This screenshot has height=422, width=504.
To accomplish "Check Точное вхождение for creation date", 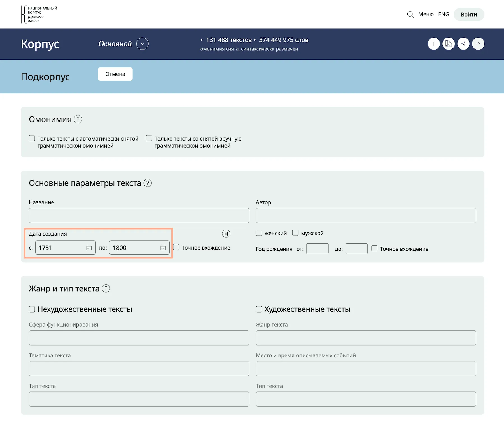I will pos(176,247).
